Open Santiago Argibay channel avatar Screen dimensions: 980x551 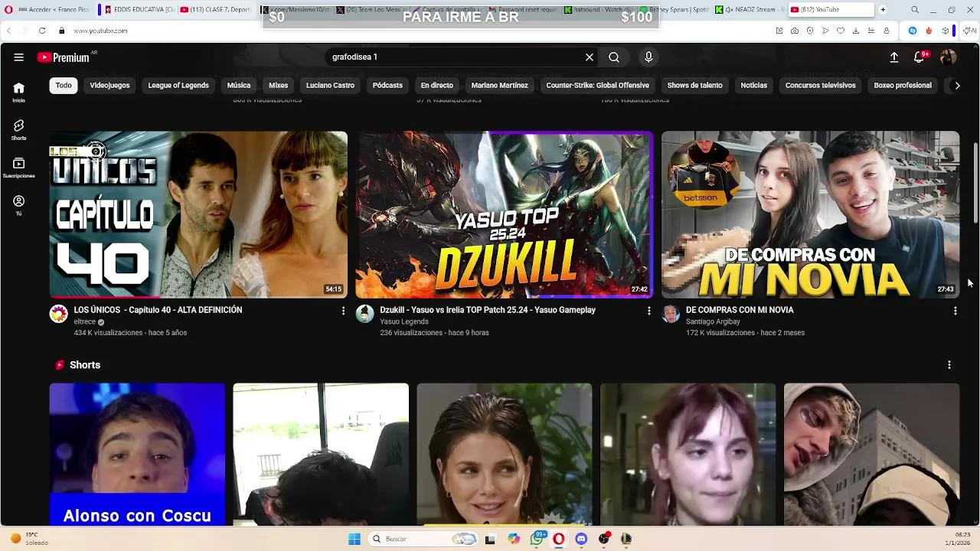pyautogui.click(x=671, y=314)
